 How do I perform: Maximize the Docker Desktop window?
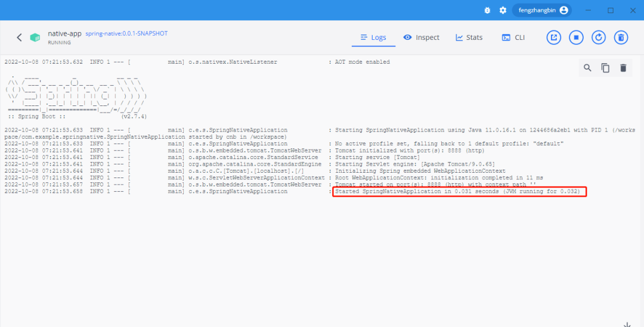point(611,10)
